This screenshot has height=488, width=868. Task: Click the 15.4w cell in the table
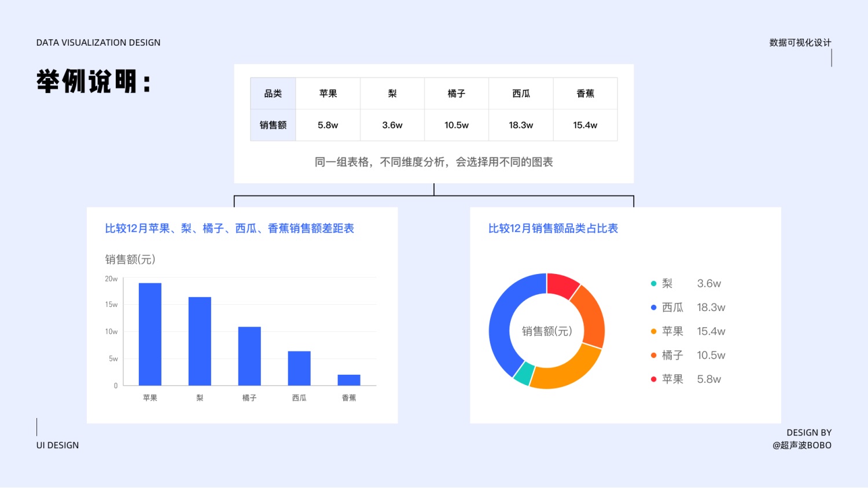point(585,125)
